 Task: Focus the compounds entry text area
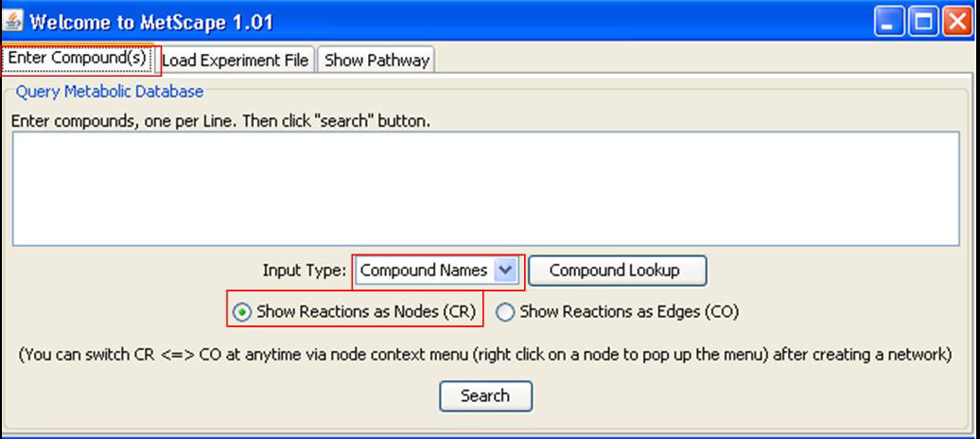485,188
